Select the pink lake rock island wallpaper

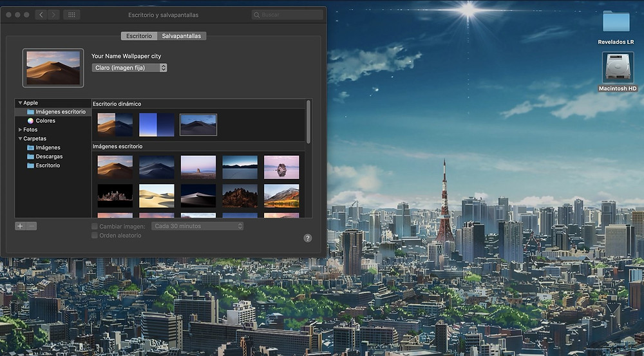coord(281,167)
